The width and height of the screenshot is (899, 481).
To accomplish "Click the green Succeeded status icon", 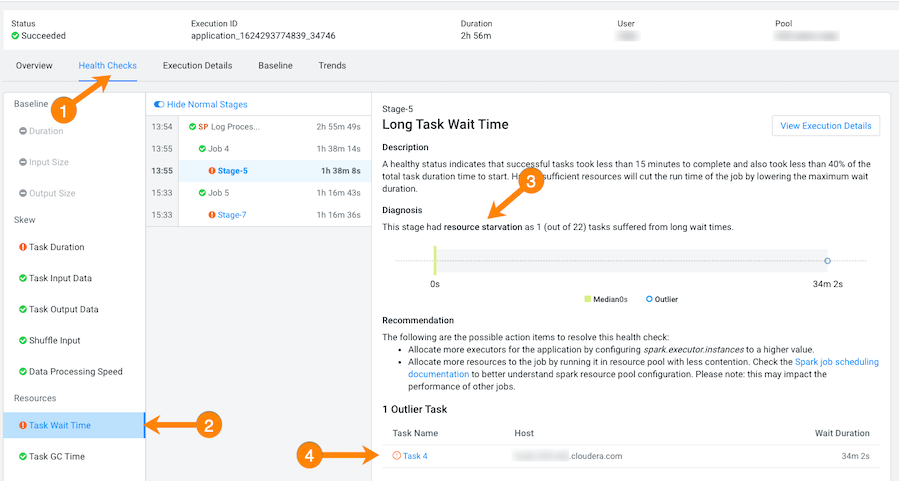I will point(15,36).
